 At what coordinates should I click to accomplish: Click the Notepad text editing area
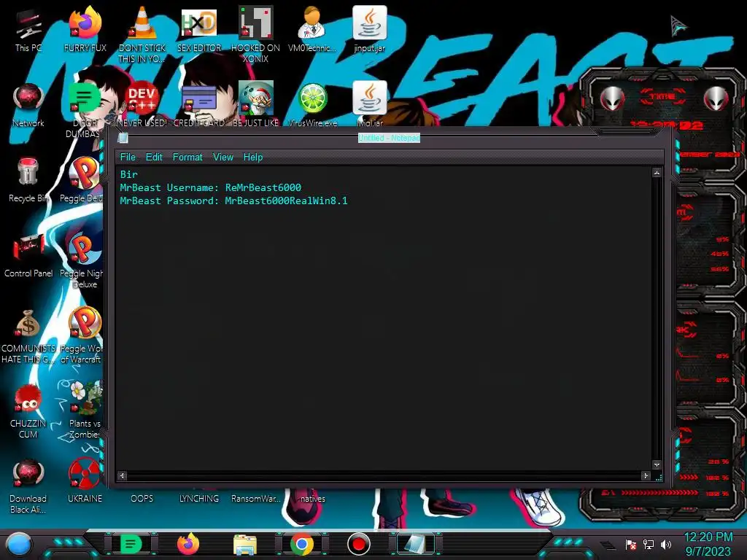pyautogui.click(x=384, y=318)
